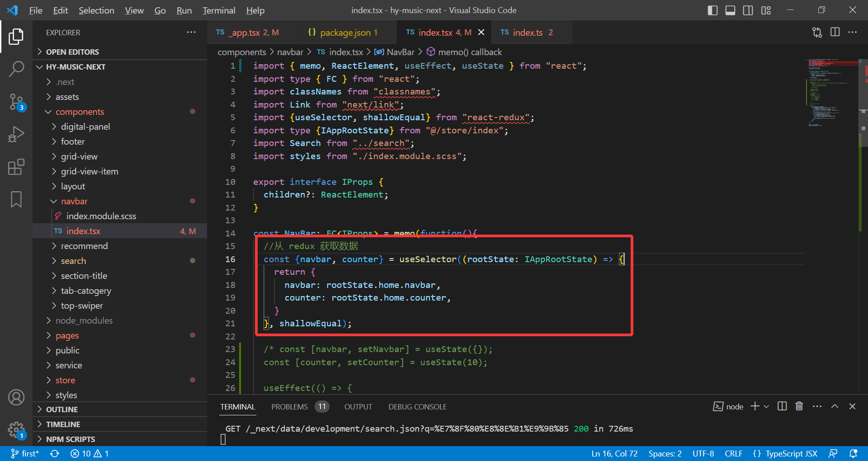Open the Extensions view
Image resolution: width=868 pixels, height=461 pixels.
coord(16,167)
